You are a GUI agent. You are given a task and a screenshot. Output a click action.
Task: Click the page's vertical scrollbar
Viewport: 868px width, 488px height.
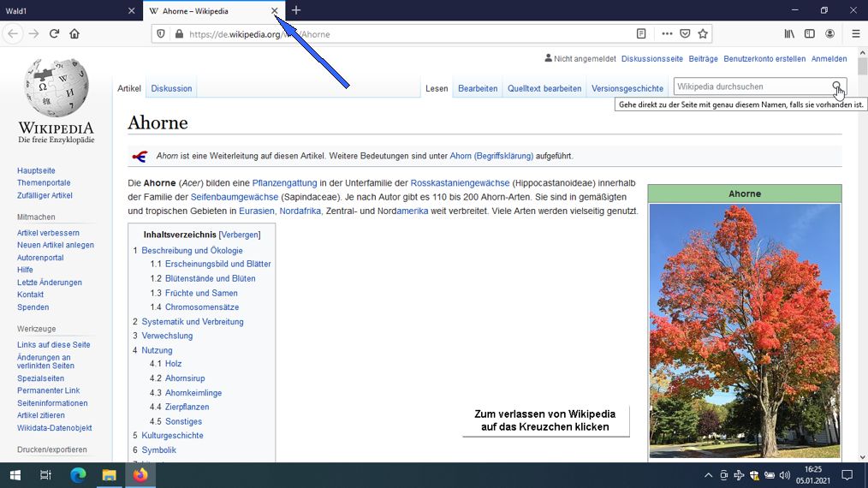pyautogui.click(x=863, y=255)
